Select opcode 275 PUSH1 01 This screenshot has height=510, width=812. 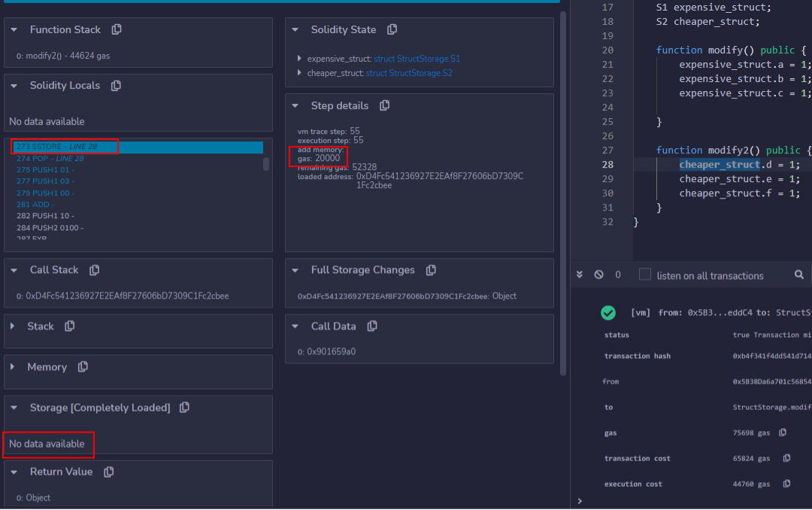click(46, 170)
